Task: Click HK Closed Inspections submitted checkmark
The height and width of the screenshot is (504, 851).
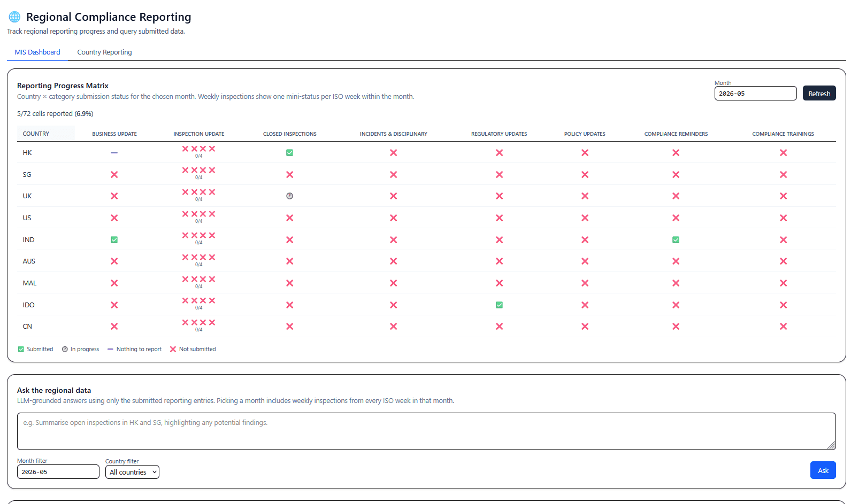Action: point(289,153)
